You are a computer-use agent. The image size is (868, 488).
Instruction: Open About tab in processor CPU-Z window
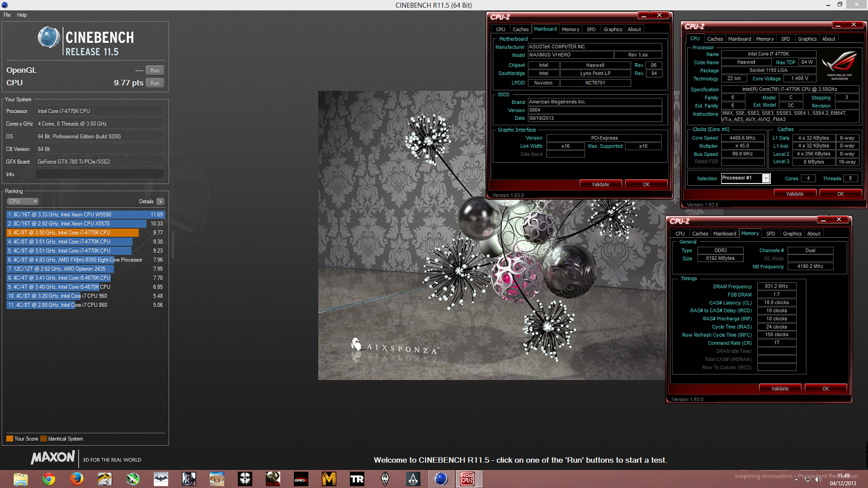829,39
